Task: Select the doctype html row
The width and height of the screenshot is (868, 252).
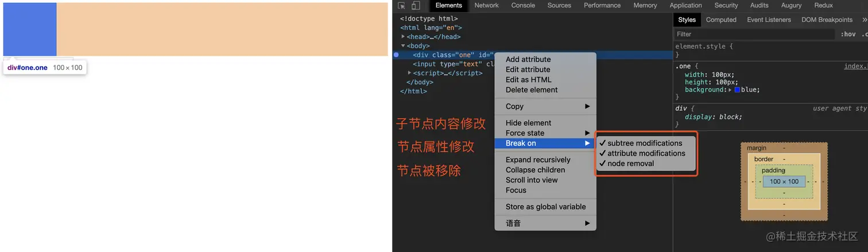Action: (x=429, y=18)
